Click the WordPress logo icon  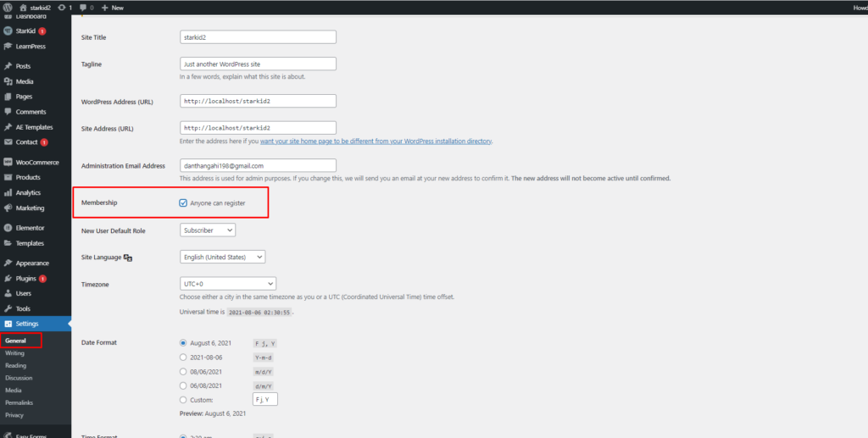click(x=7, y=8)
